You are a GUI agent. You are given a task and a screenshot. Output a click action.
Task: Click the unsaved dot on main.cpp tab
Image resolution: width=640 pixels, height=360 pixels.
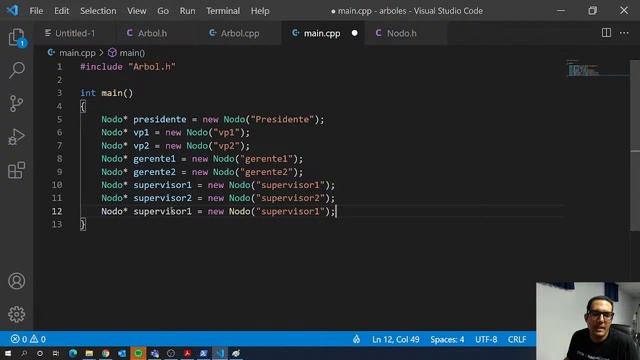pos(354,33)
